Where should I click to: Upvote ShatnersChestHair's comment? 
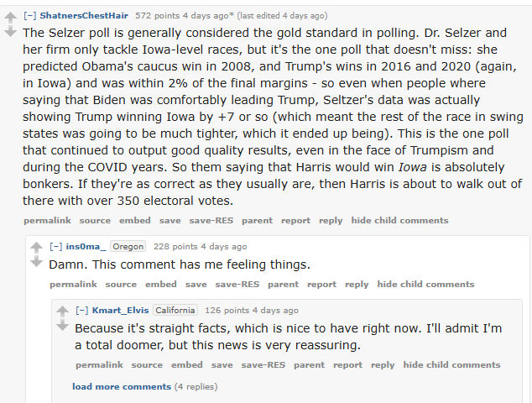pos(10,18)
